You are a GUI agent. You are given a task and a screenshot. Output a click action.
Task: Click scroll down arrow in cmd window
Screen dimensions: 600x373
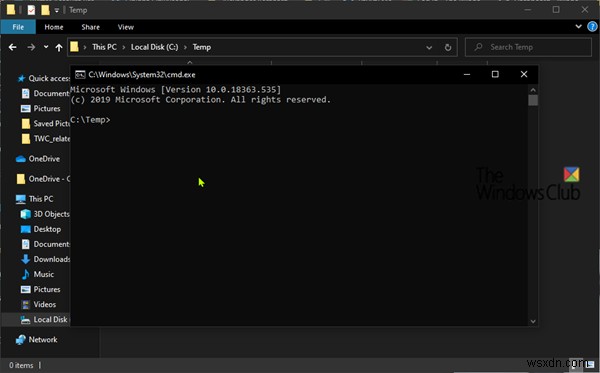(x=533, y=321)
